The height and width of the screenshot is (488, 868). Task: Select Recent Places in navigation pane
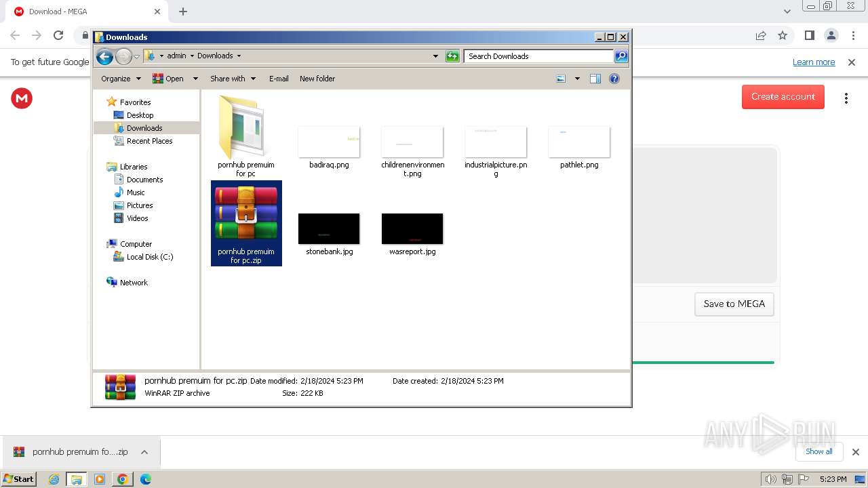(x=149, y=141)
